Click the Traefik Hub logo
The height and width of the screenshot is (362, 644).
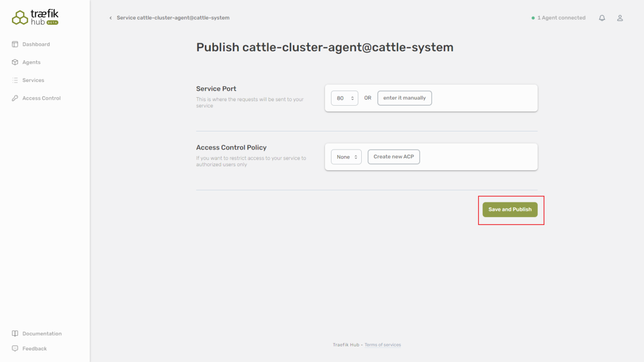point(35,18)
